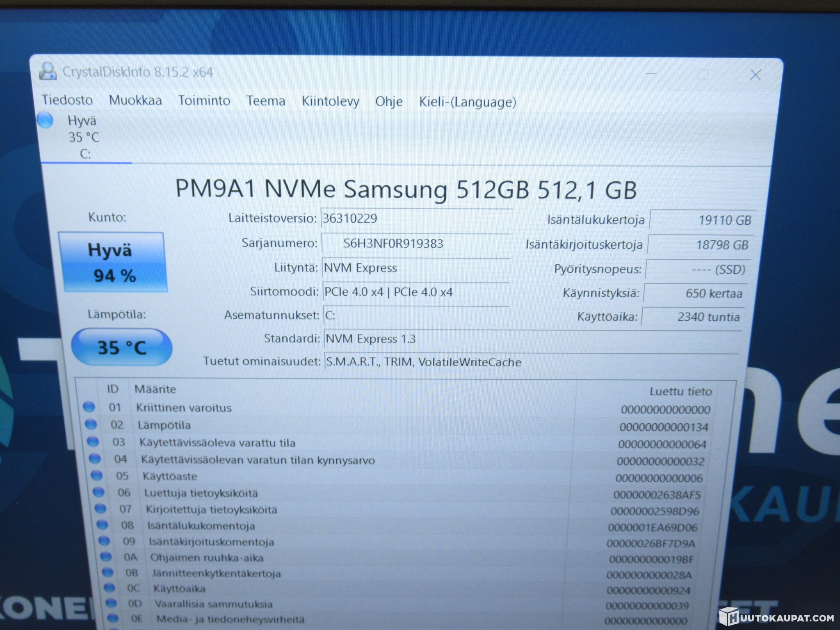This screenshot has height=630, width=840.
Task: Open the Toiminto menu
Action: click(204, 100)
